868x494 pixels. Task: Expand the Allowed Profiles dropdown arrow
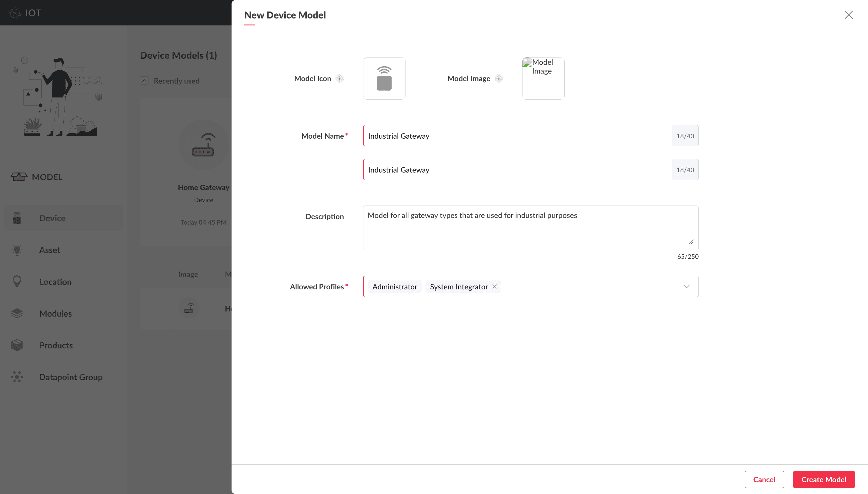coord(686,286)
